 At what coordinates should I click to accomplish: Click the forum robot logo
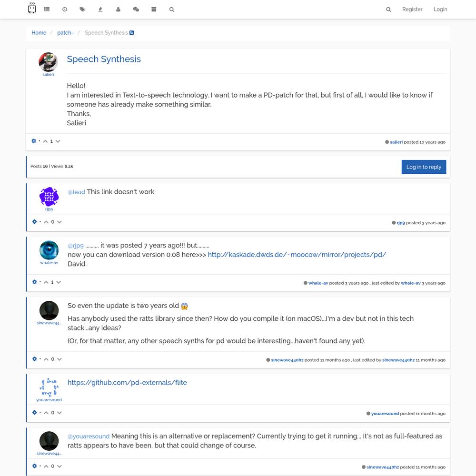point(32,8)
